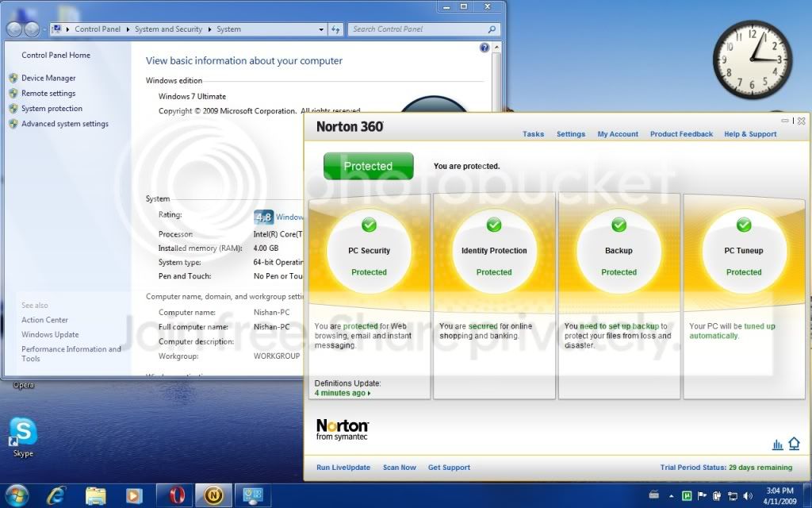The height and width of the screenshot is (508, 812).
Task: Open the PC Security panel in Norton 360
Action: click(369, 252)
